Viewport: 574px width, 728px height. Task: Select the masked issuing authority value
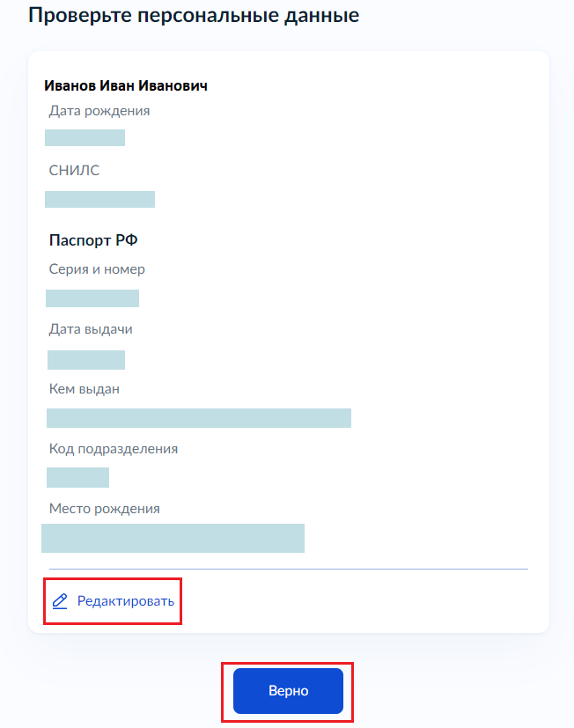199,418
